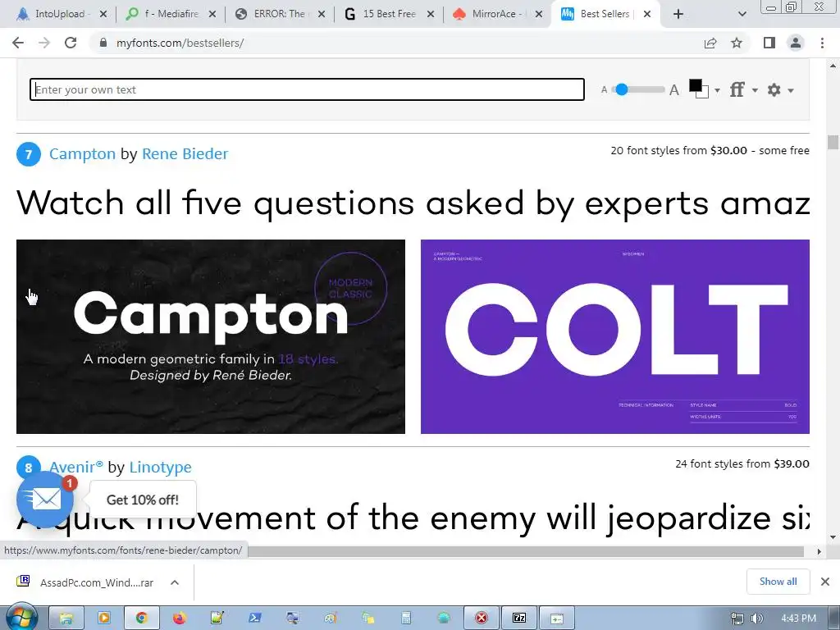Image resolution: width=840 pixels, height=630 pixels.
Task: Click the vertical scrollbar down arrow
Action: click(833, 536)
